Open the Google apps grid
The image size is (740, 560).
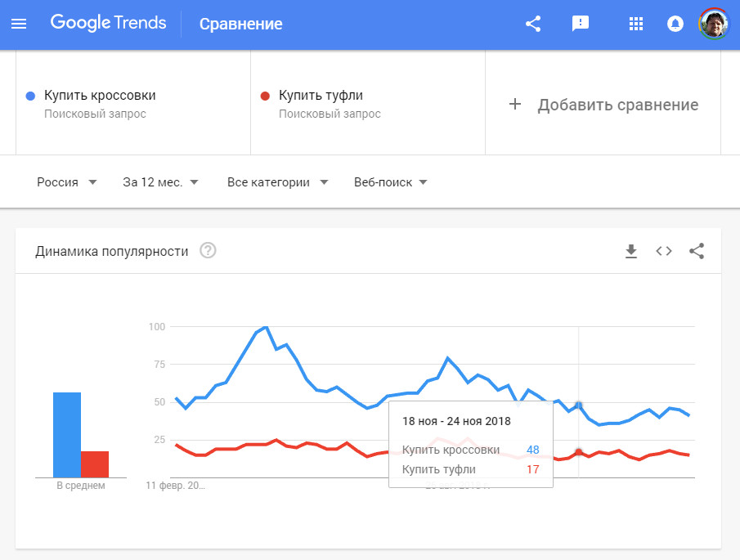(x=636, y=24)
